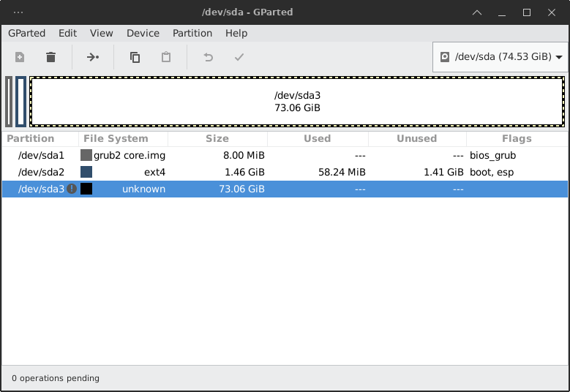
Task: Click the 1.46 GiB size value
Action: coord(244,172)
